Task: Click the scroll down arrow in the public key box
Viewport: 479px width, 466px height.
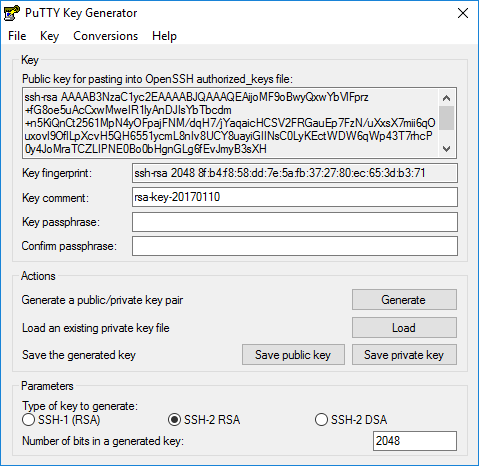Action: click(x=446, y=149)
